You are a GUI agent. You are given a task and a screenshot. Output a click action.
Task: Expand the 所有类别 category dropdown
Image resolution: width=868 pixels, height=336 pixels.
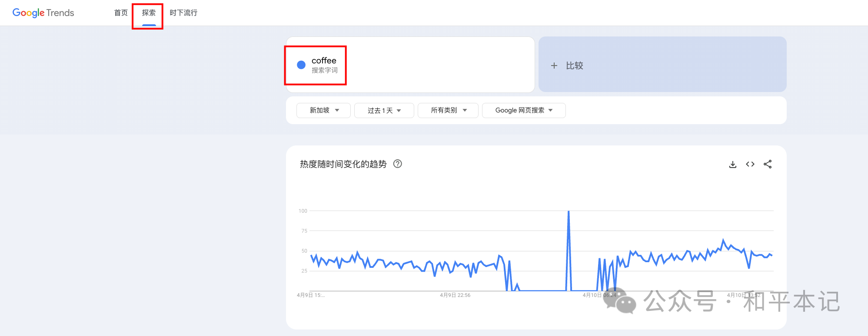point(448,110)
